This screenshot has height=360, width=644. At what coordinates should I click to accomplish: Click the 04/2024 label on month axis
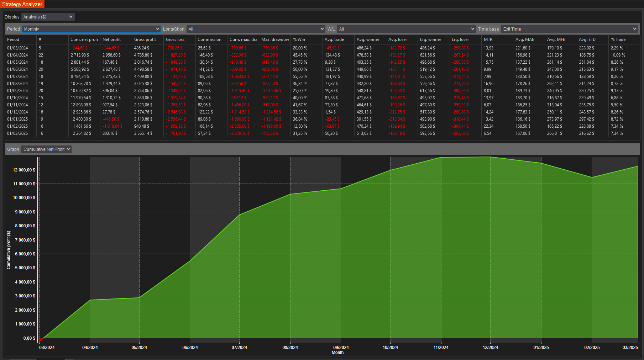(90, 348)
